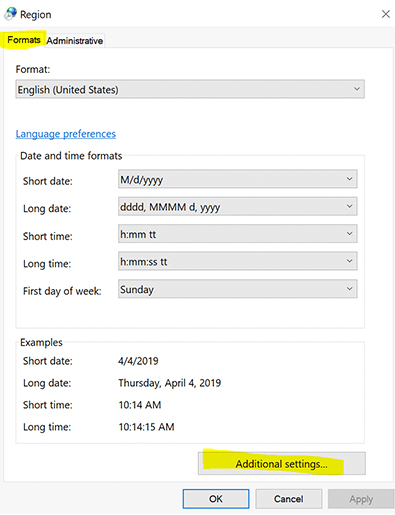The width and height of the screenshot is (395, 515).
Task: Open the Language preferences link
Action: tap(66, 134)
